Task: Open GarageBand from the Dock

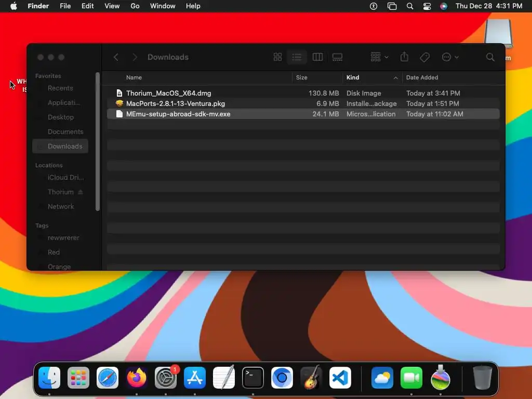Action: (x=311, y=377)
